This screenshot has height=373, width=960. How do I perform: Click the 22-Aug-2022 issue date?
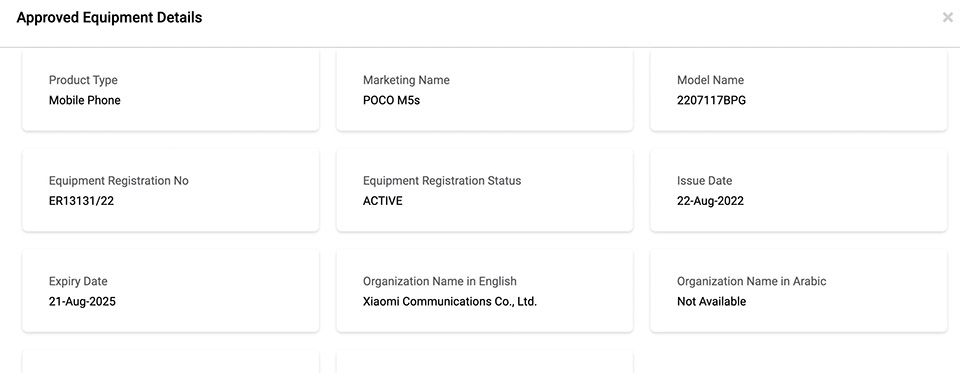710,201
